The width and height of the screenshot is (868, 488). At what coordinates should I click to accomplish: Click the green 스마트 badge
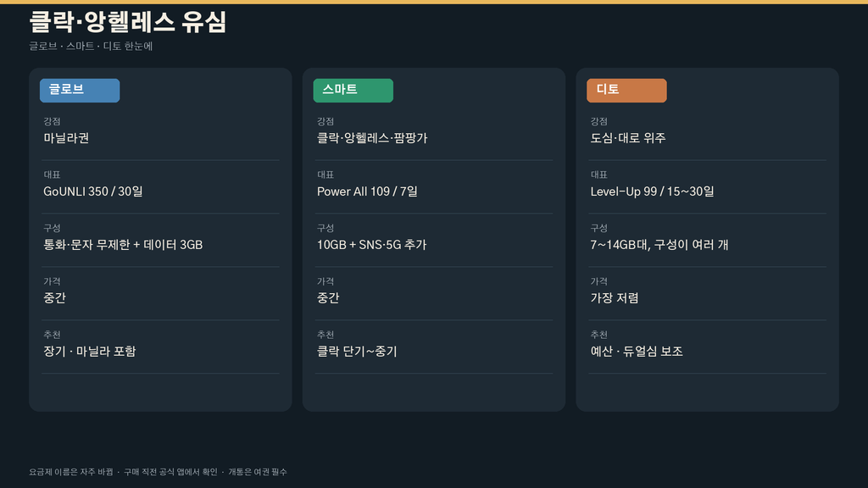click(x=353, y=90)
